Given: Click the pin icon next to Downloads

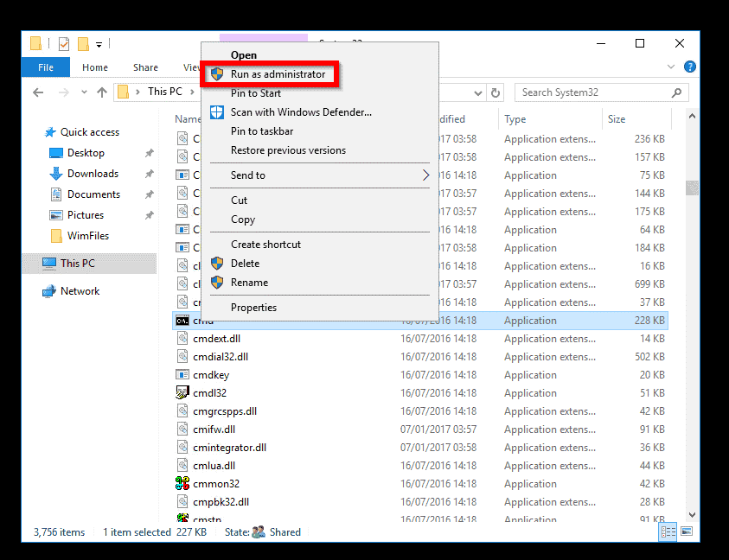Looking at the screenshot, I should tap(149, 174).
